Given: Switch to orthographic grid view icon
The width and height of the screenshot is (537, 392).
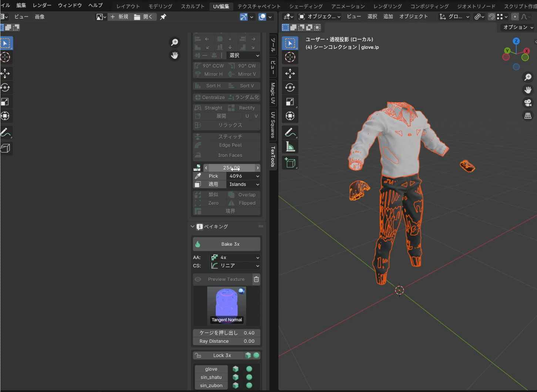Looking at the screenshot, I should click(x=528, y=116).
